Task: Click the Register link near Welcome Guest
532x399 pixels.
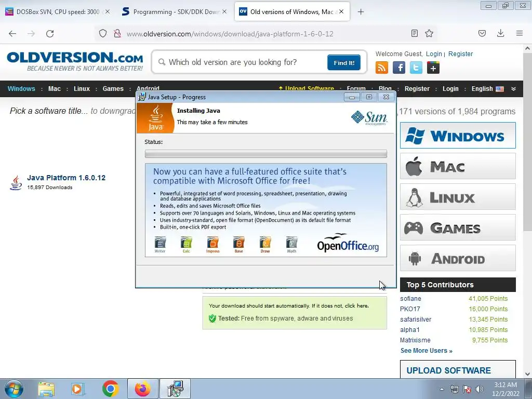Action: (x=460, y=54)
